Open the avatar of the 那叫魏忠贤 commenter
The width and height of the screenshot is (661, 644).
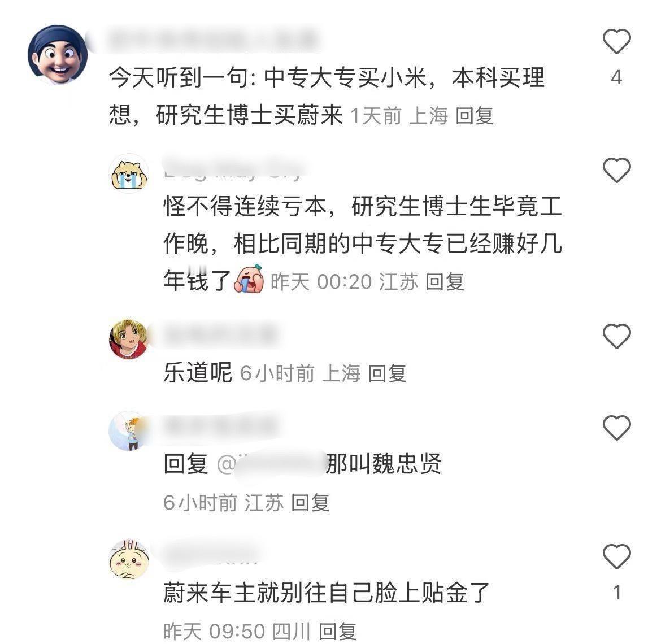(x=129, y=432)
